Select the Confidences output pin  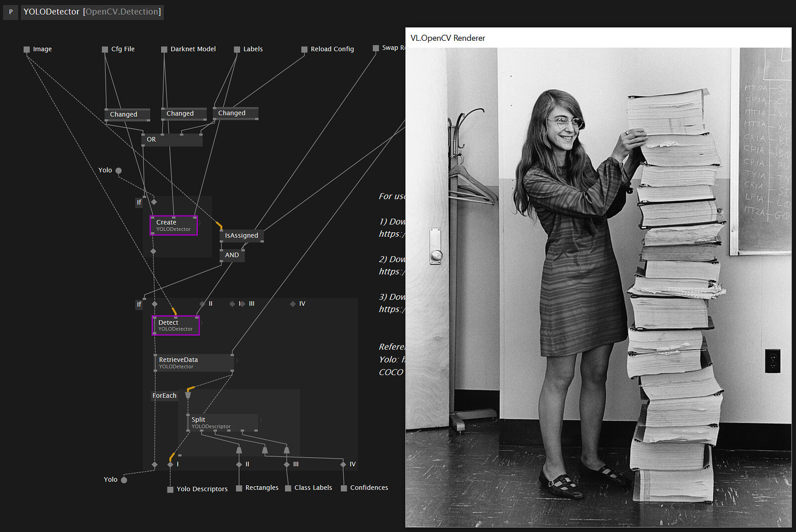tap(344, 488)
